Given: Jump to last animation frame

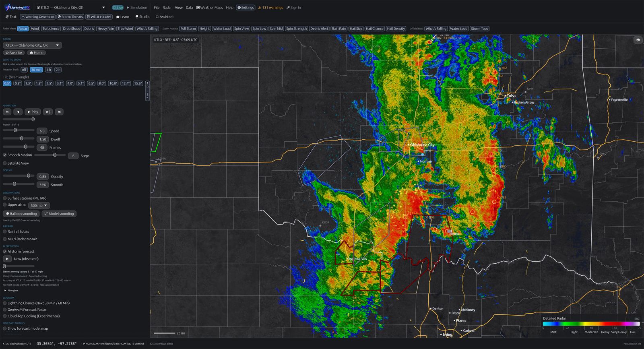Looking at the screenshot, I should tap(59, 112).
